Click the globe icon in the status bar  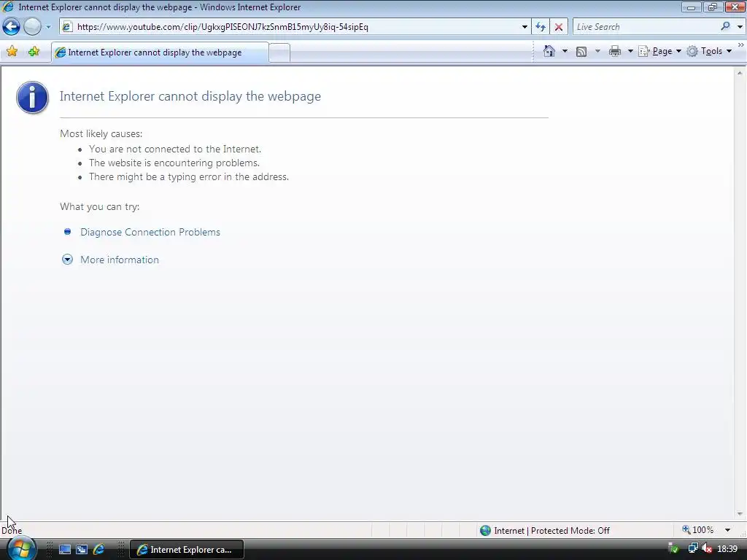485,531
